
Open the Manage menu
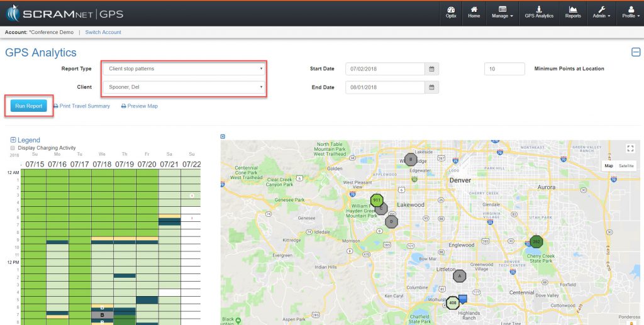(x=501, y=12)
